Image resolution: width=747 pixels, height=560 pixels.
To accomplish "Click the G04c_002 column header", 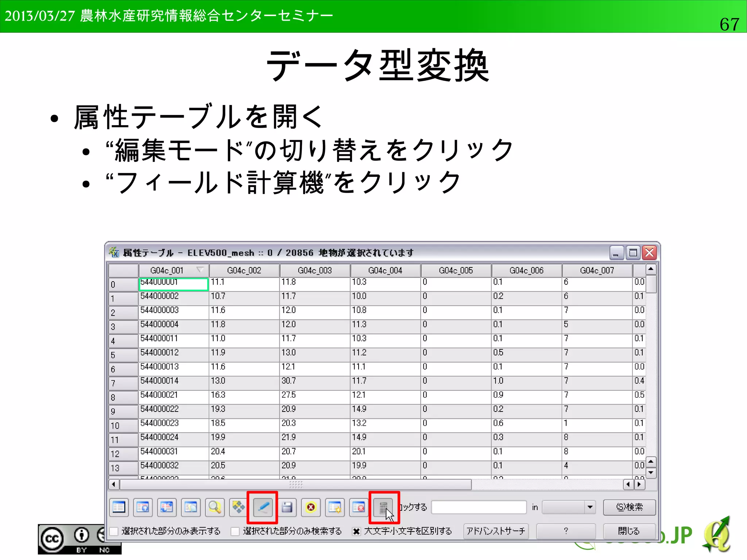I will click(244, 270).
